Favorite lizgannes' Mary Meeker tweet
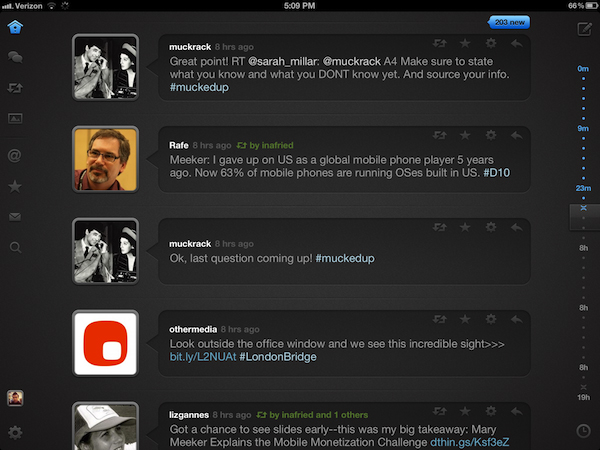 465,411
